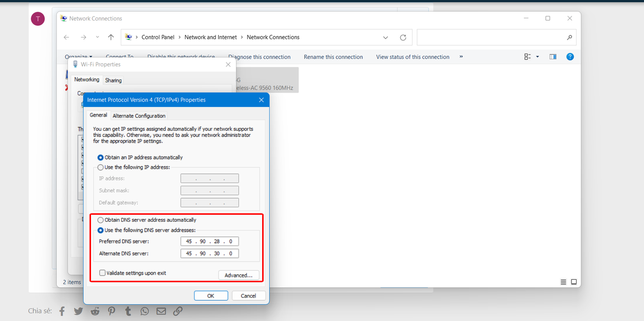Close the Wi-Fi Properties dialog

(x=228, y=64)
